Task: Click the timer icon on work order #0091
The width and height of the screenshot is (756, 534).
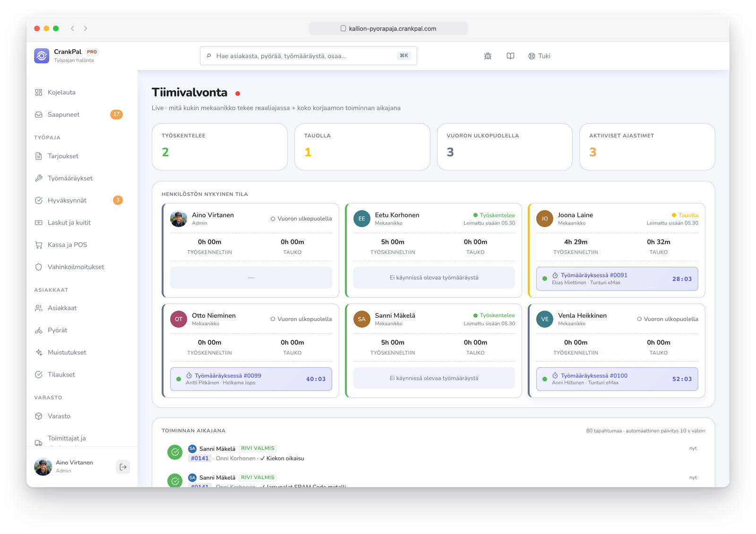Action: pos(555,275)
